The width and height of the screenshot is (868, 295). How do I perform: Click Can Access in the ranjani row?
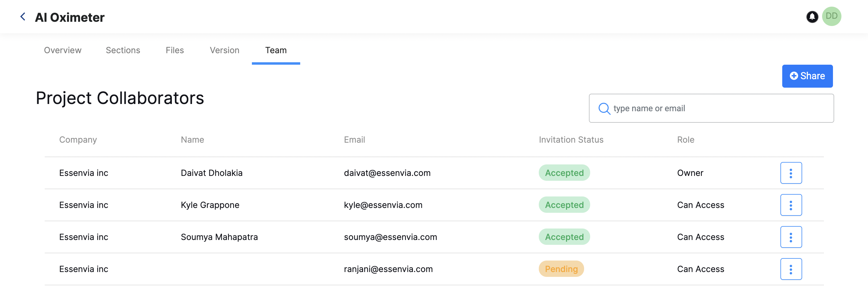701,269
